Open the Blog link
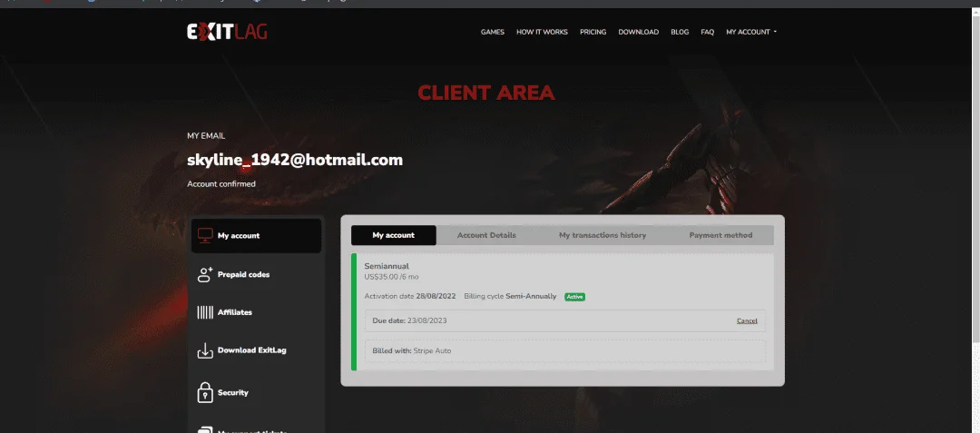980x433 pixels. tap(680, 32)
